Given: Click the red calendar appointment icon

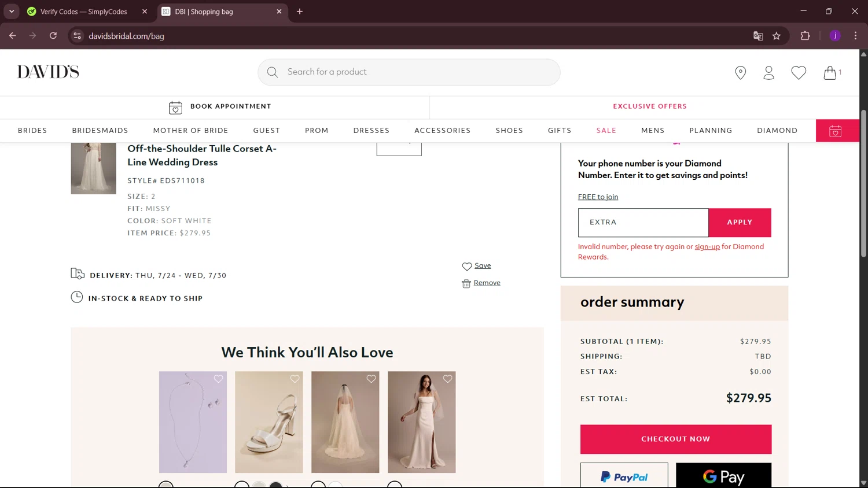Looking at the screenshot, I should 835,131.
